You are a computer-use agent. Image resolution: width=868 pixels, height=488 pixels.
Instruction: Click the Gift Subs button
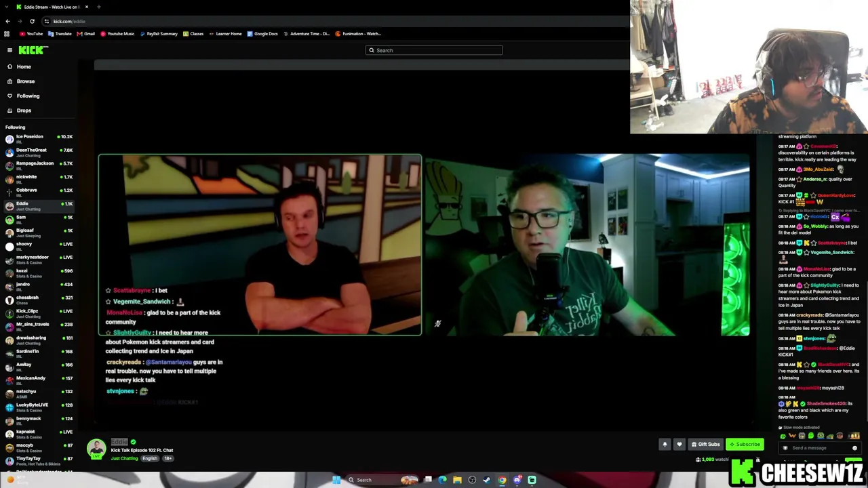[x=705, y=445]
